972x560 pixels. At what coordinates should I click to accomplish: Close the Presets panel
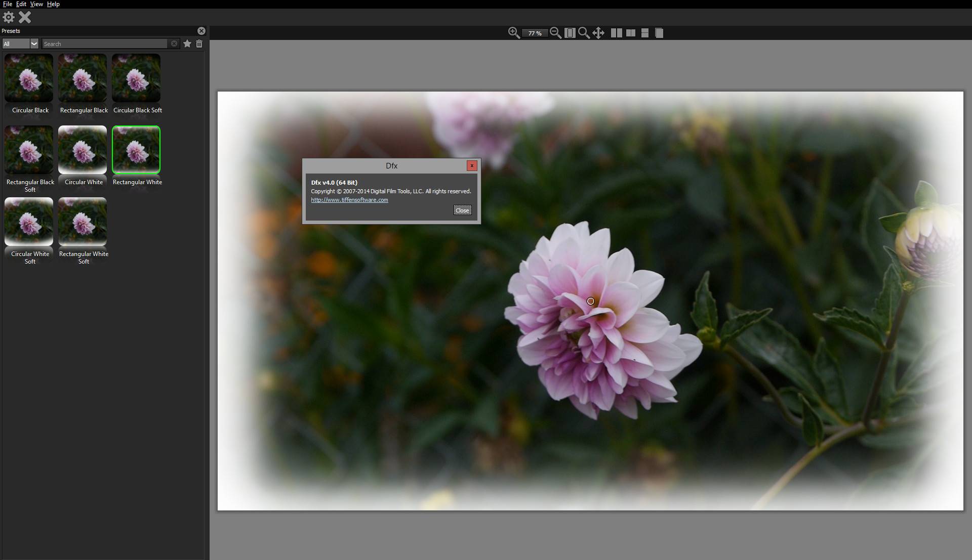pos(201,31)
